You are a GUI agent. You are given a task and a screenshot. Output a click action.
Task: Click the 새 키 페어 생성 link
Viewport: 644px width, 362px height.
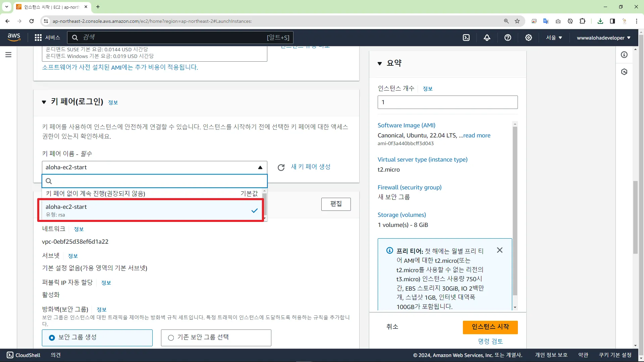point(311,167)
